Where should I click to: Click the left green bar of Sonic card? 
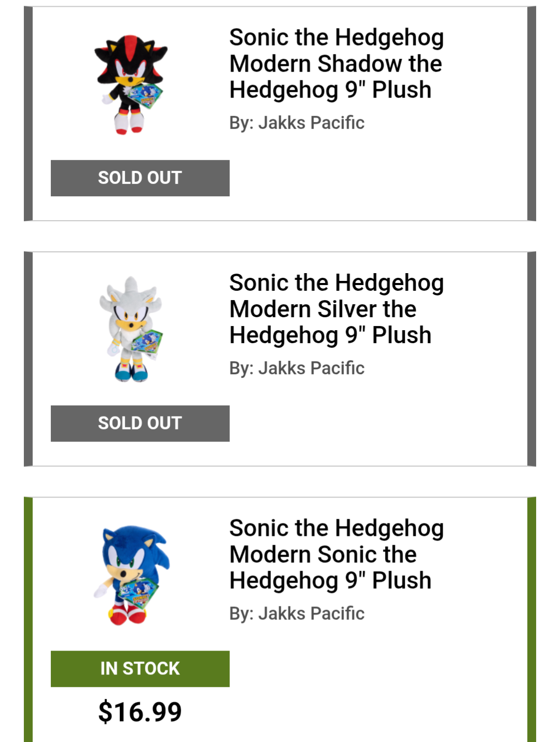28,619
